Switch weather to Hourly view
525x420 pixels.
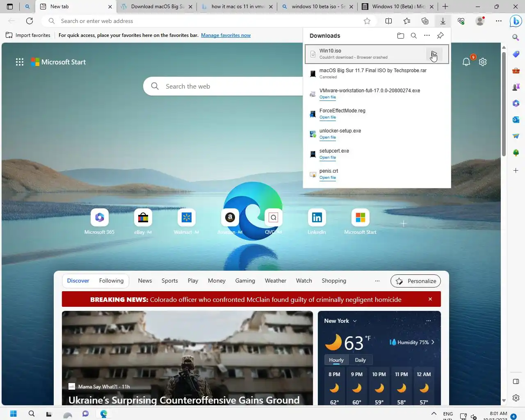click(336, 360)
